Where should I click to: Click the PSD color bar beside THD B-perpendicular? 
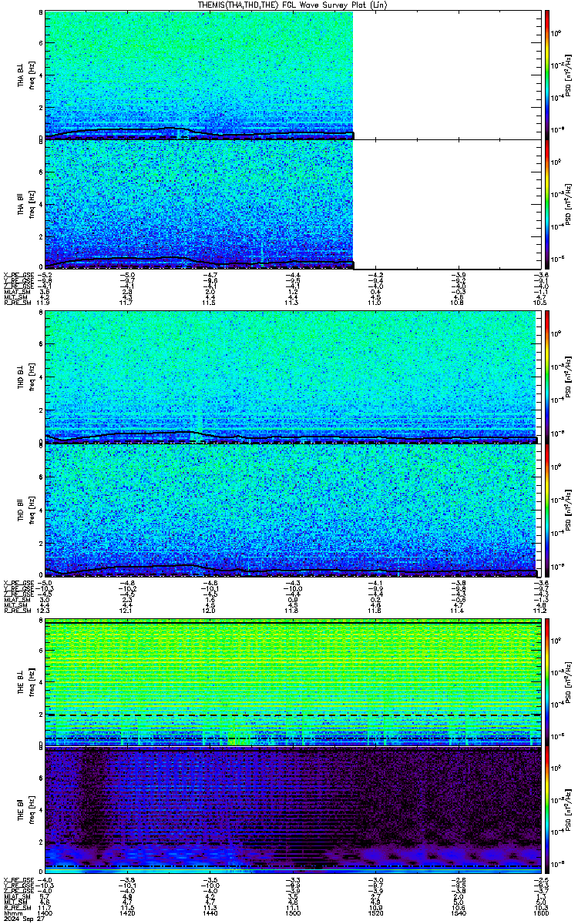coord(547,377)
